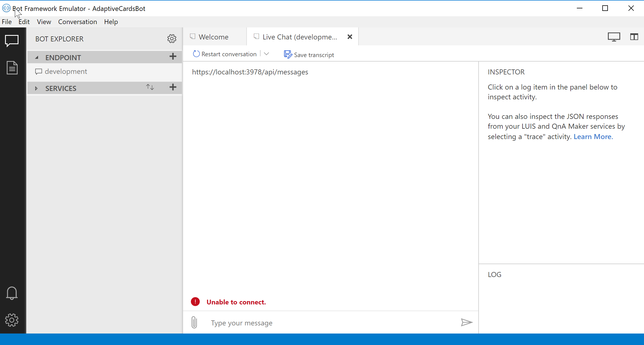Maximize the emulator window
Screen dimensions: 644x345
coord(605,8)
